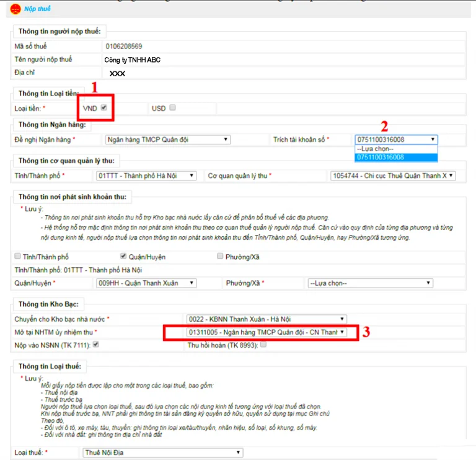The image size is (476, 460).
Task: Check the USD currency checkbox
Action: [172, 107]
